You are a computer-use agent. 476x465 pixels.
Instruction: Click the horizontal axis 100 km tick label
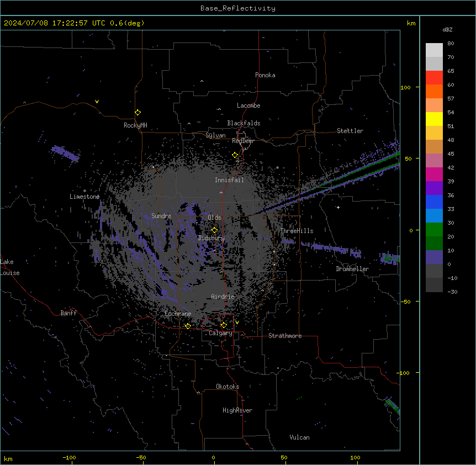tap(355, 457)
